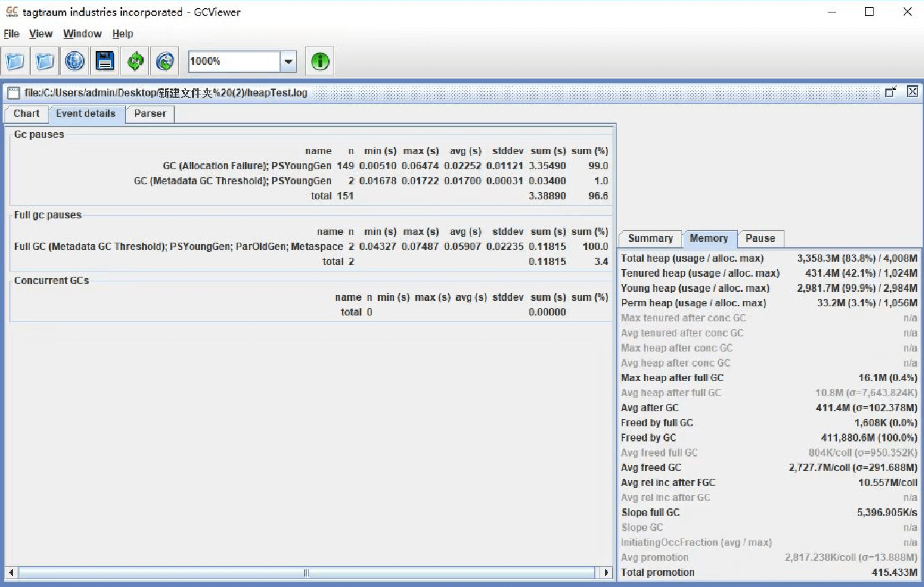Show About info via green info icon
Image resolution: width=924 pixels, height=587 pixels.
point(320,62)
